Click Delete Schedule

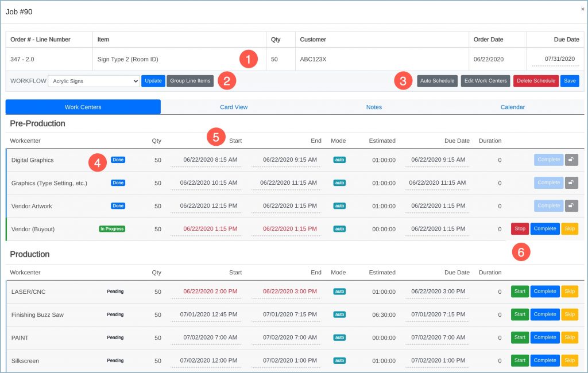tap(536, 81)
